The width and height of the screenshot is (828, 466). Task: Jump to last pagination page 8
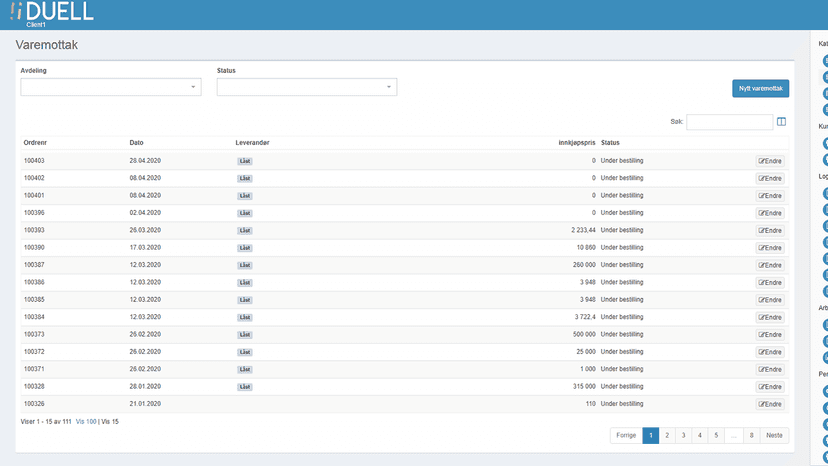tap(751, 435)
